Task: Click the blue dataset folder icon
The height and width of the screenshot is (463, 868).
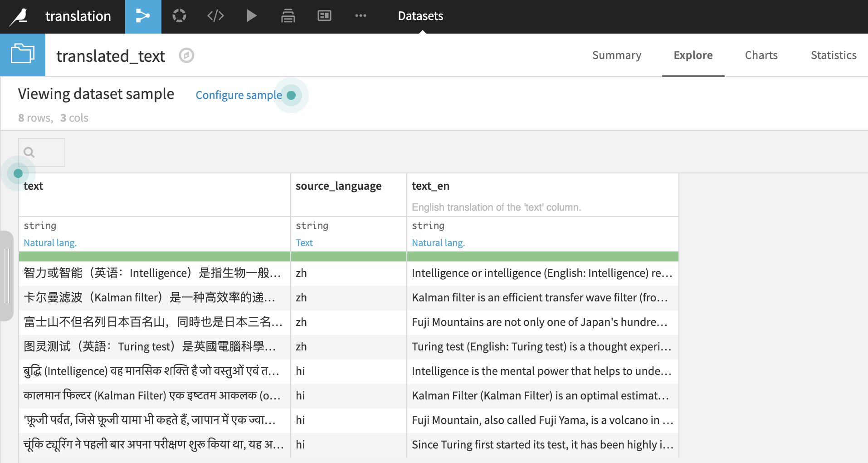Action: pos(22,54)
